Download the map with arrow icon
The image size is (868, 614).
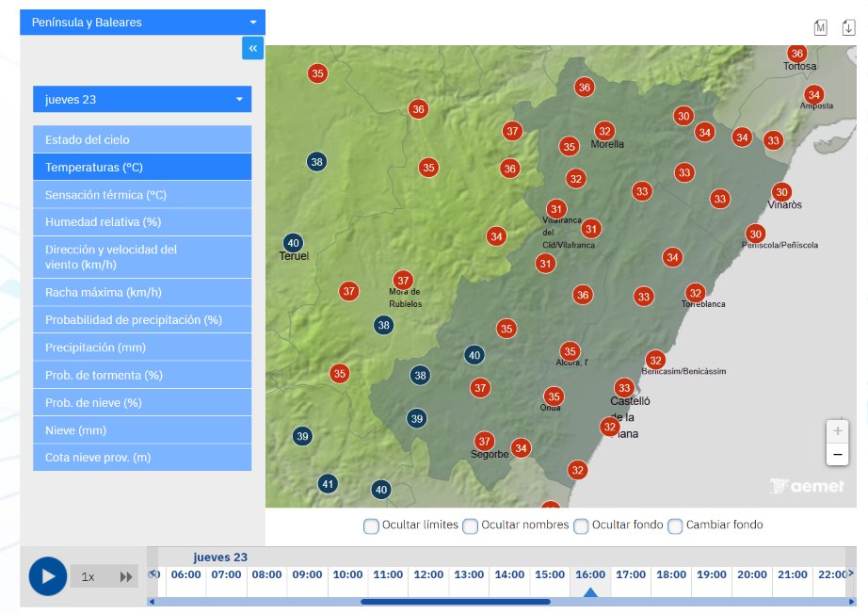coord(848,27)
